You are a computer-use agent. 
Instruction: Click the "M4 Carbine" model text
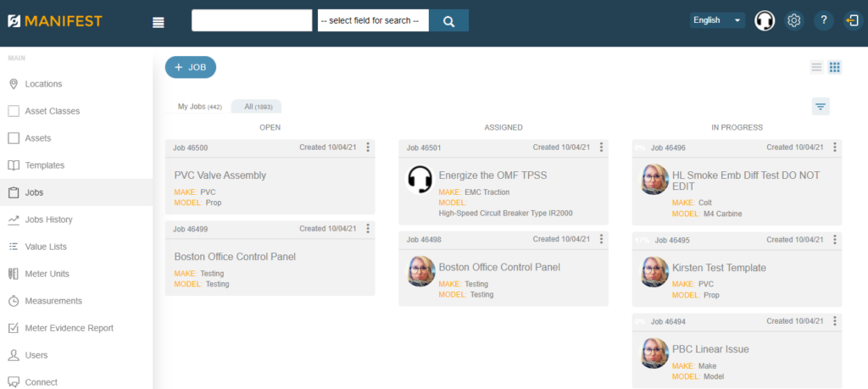(722, 214)
